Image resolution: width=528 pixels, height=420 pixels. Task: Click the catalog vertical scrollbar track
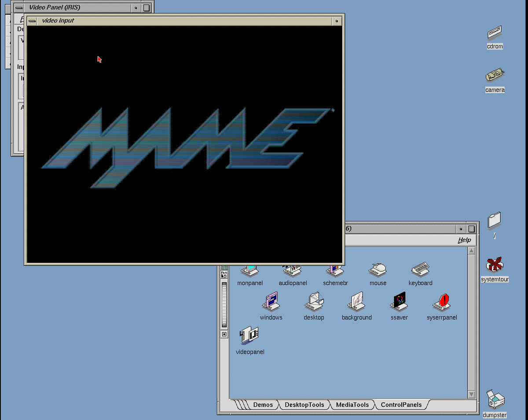click(x=471, y=323)
